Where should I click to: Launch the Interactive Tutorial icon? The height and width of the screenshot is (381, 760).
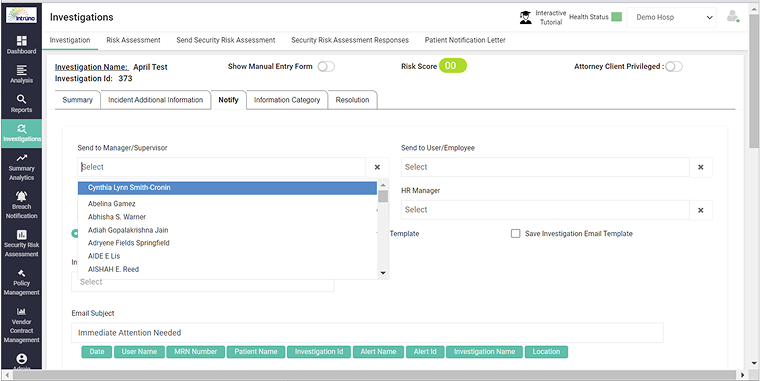click(x=525, y=18)
